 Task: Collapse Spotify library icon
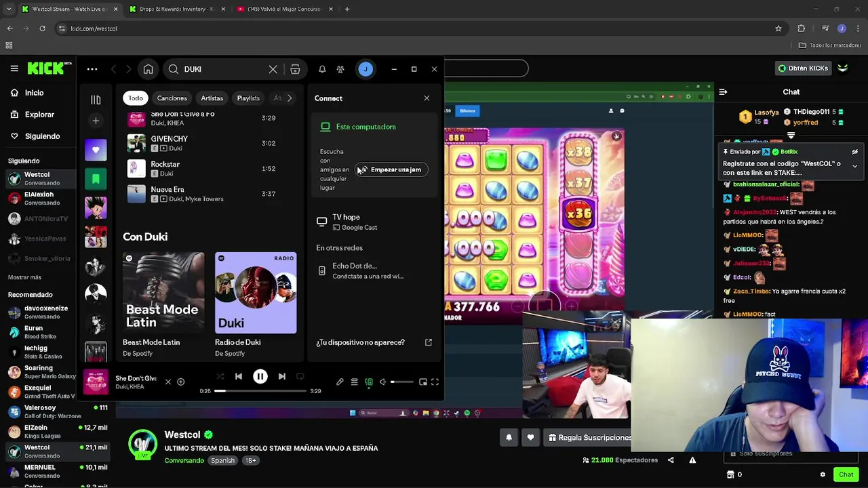pos(96,100)
